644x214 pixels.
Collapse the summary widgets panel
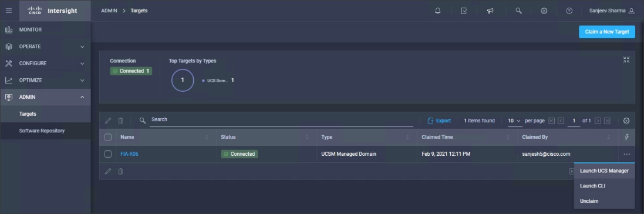coord(626,60)
